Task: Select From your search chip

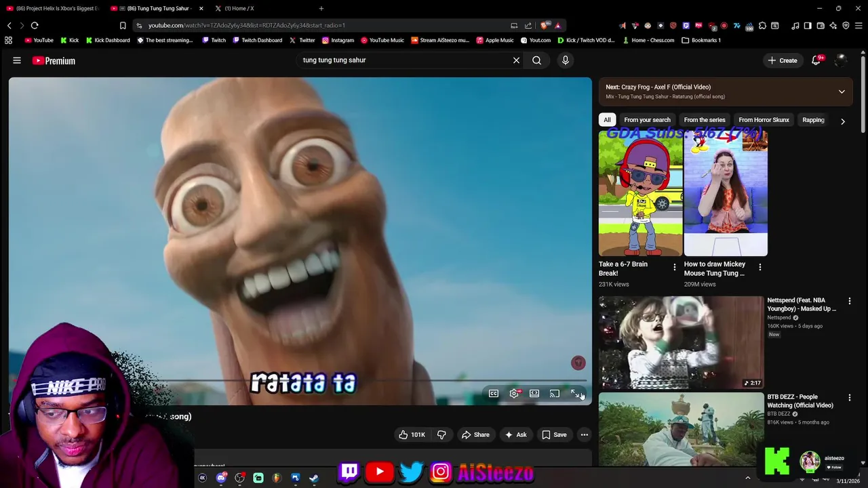Action: click(x=647, y=120)
